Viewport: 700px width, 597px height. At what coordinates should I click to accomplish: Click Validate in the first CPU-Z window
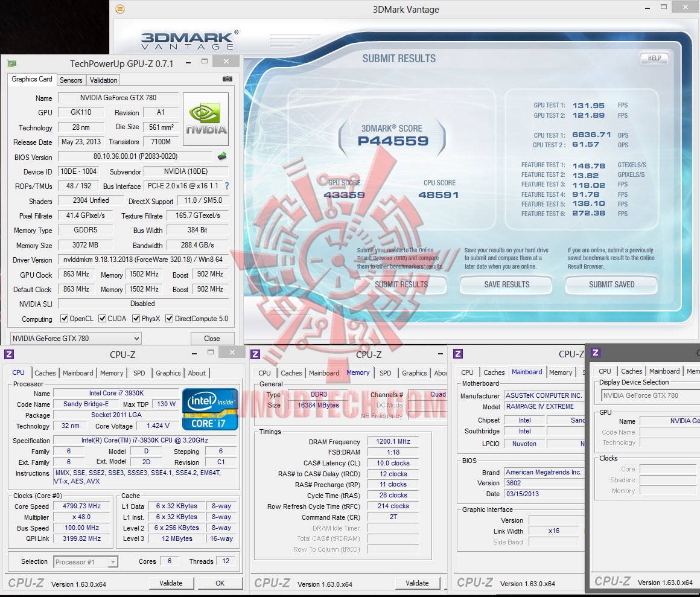pyautogui.click(x=171, y=583)
